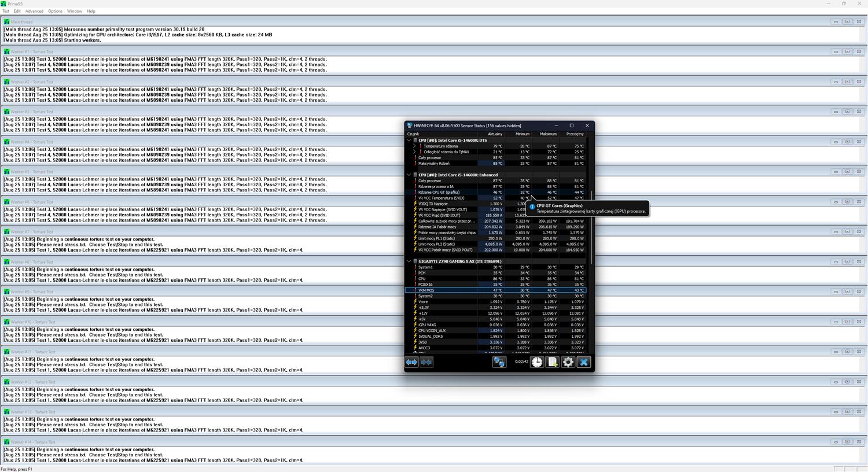Collapse the CPU Intel Core i5-14600K DTS group
The width and height of the screenshot is (868, 472).
pyautogui.click(x=409, y=141)
